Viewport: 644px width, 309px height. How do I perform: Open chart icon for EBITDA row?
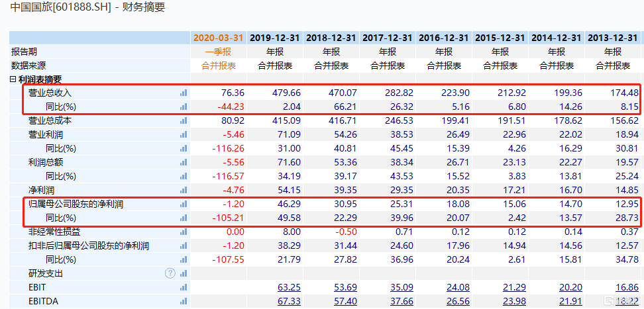[x=183, y=301]
